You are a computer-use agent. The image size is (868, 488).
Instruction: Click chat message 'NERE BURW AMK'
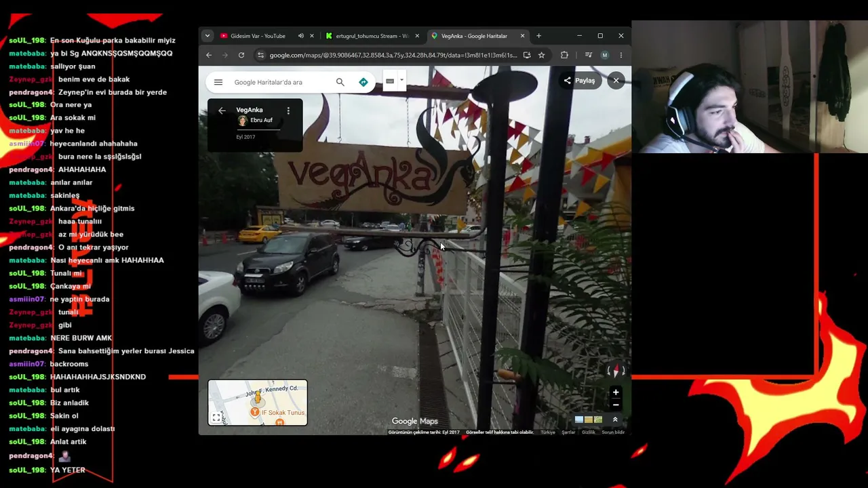click(81, 338)
